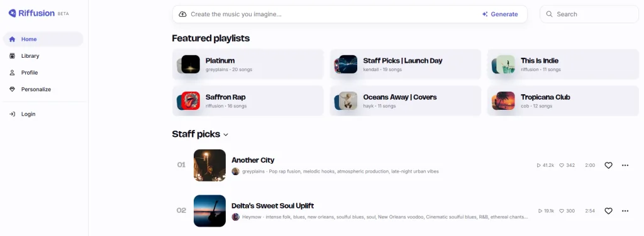Click the Riffusion logo icon
The height and width of the screenshot is (236, 644).
click(13, 13)
